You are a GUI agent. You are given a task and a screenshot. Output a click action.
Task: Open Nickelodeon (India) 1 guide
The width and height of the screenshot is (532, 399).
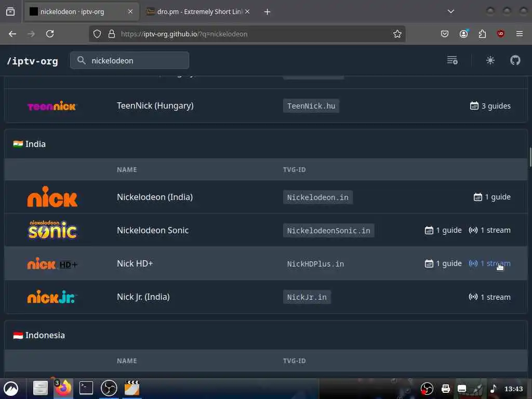(492, 197)
